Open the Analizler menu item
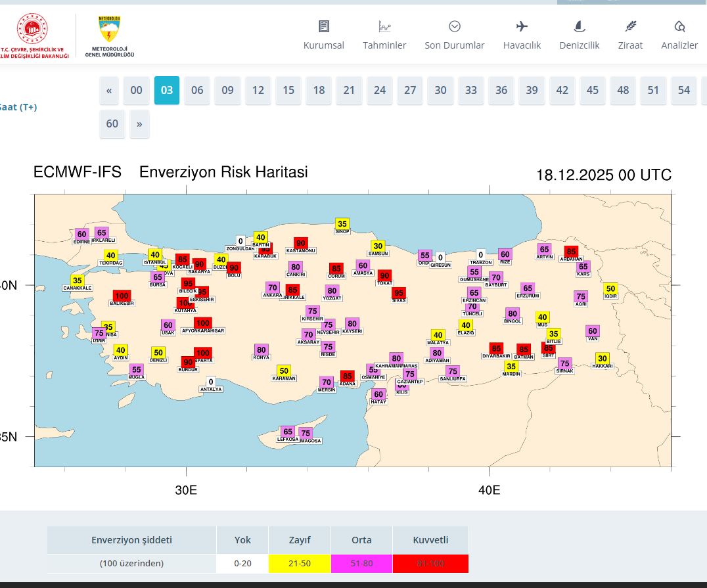Screen dimensions: 707x588 [x=679, y=45]
